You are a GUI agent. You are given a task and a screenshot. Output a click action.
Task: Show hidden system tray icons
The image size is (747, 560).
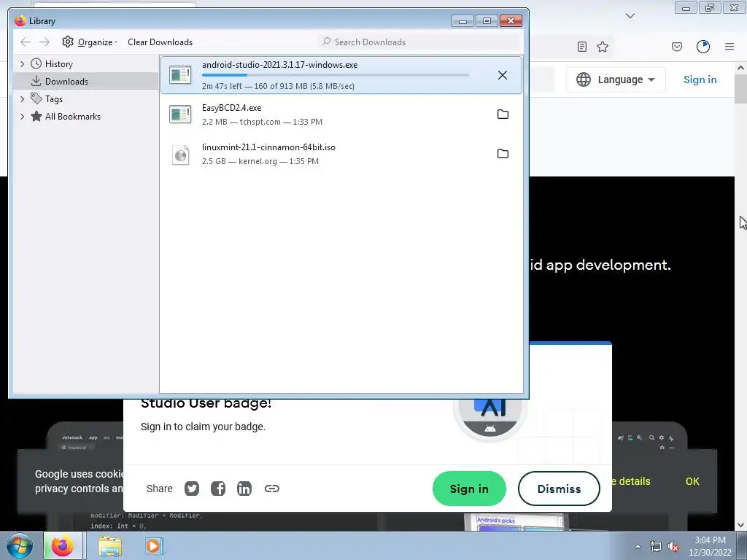(638, 546)
